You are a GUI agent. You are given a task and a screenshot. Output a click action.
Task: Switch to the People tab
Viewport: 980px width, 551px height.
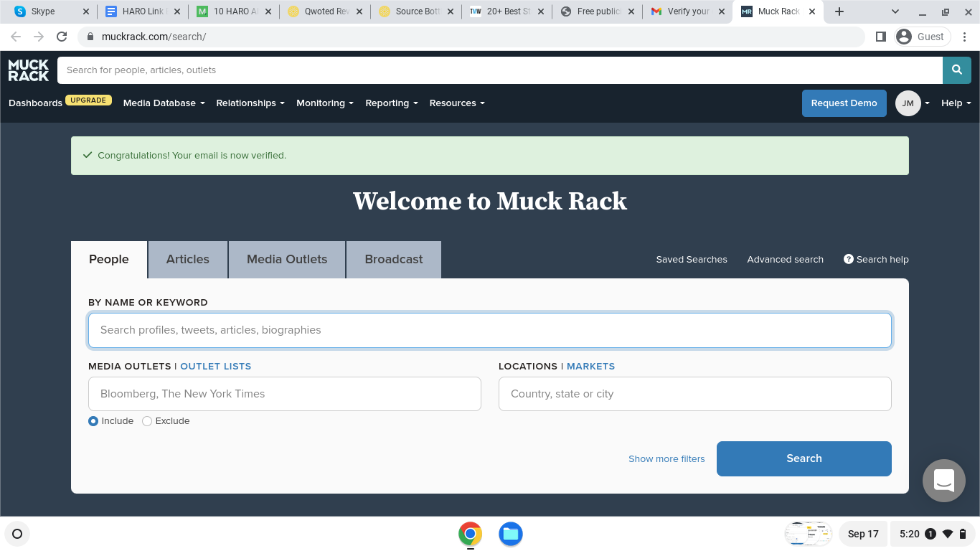[x=109, y=260]
